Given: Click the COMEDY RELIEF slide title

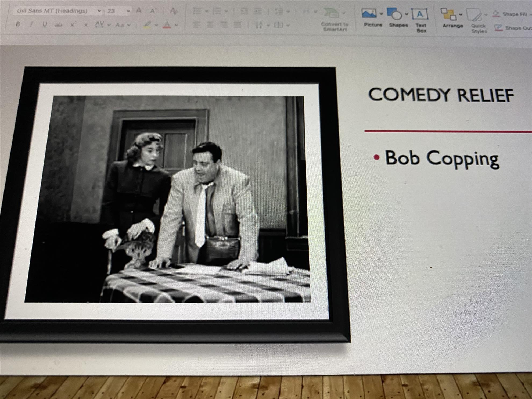Looking at the screenshot, I should (441, 95).
